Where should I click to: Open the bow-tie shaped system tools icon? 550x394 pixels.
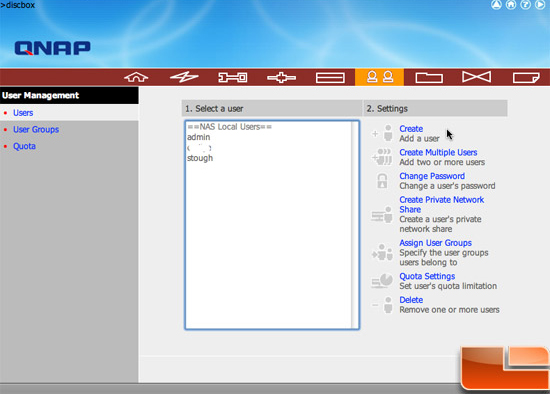pyautogui.click(x=476, y=77)
